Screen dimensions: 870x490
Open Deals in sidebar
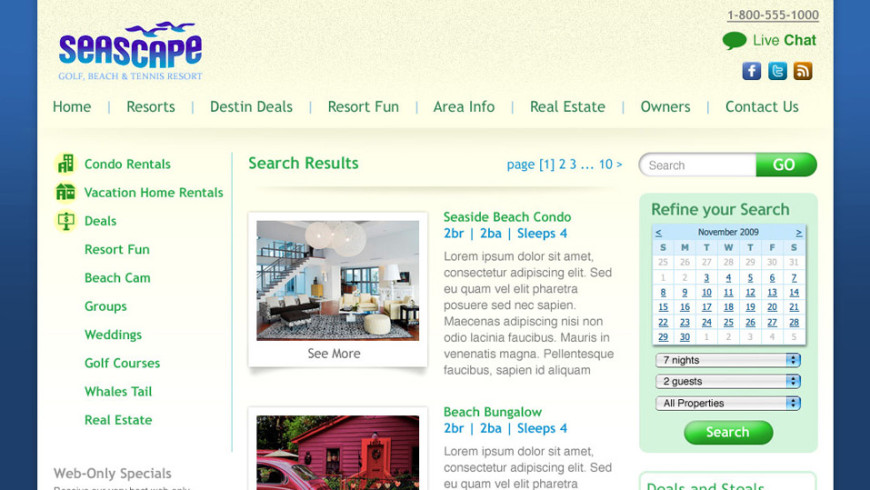coord(100,221)
